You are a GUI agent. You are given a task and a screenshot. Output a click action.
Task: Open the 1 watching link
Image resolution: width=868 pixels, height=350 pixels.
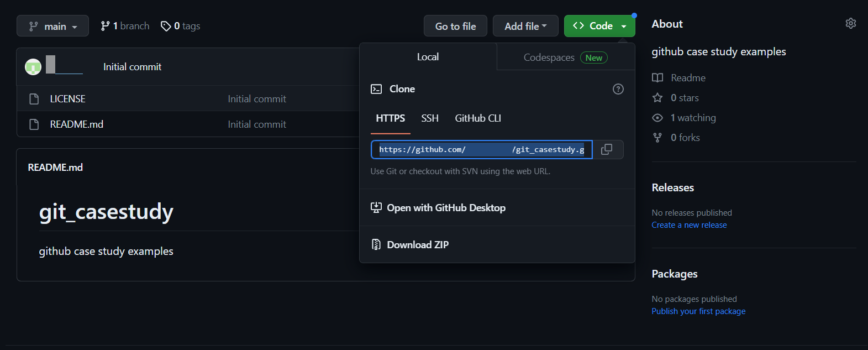(x=693, y=118)
